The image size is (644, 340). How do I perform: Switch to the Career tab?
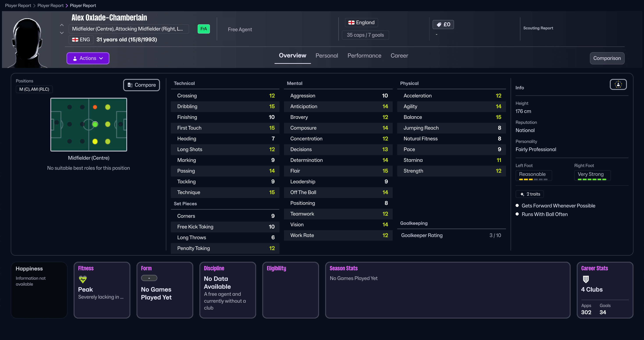pos(399,55)
